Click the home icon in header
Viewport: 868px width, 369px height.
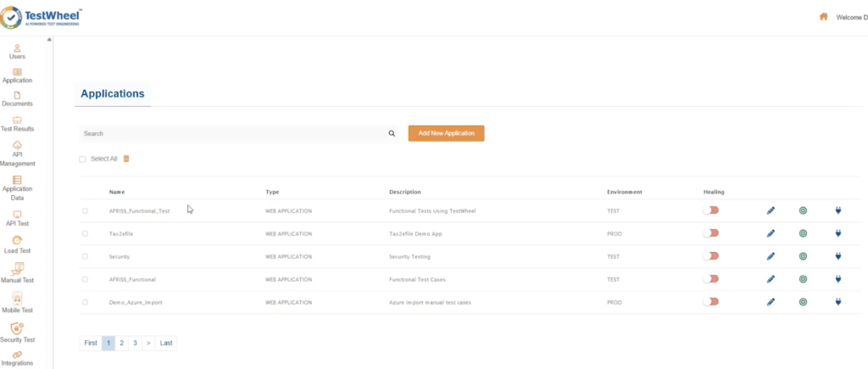823,16
